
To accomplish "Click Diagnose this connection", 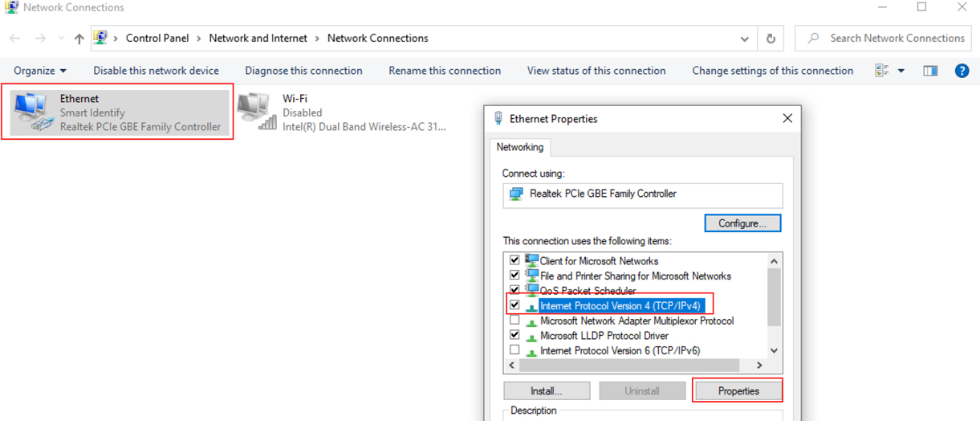I will click(303, 71).
